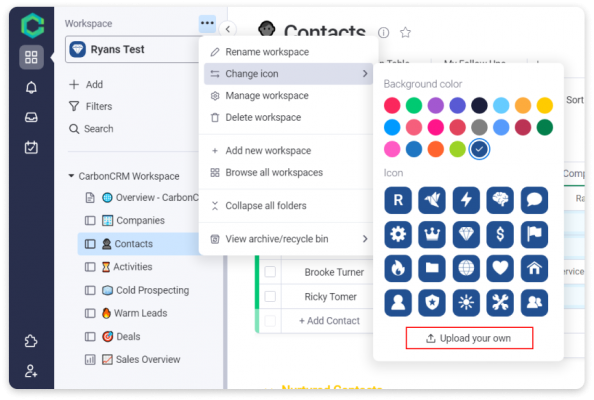Collapse the sidebar with the chevron button
This screenshot has width=594, height=400.
point(228,29)
